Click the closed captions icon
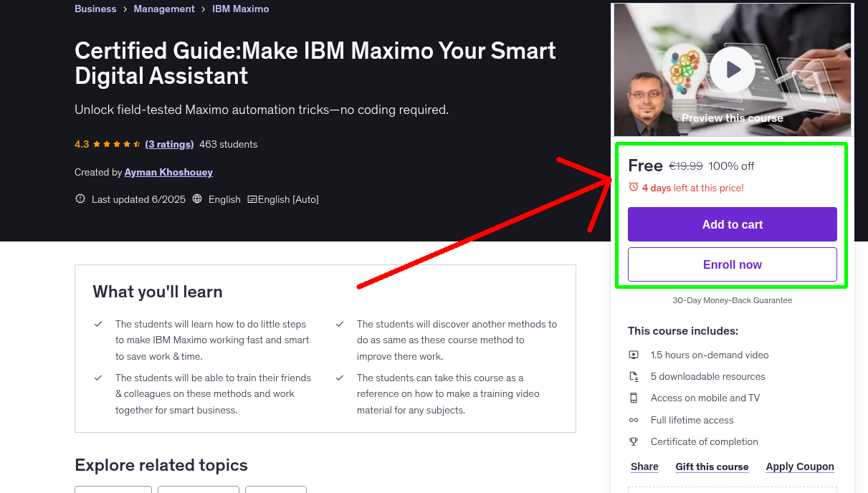The image size is (868, 493). click(x=252, y=199)
